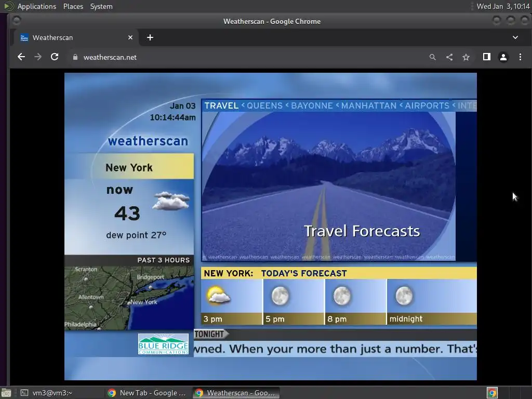Click the 10:14:44am clock on the page
Screen dimensions: 532x399
point(172,117)
